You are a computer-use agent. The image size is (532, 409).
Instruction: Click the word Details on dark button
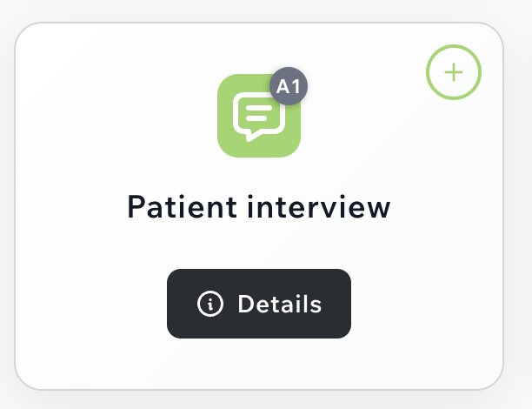[280, 304]
